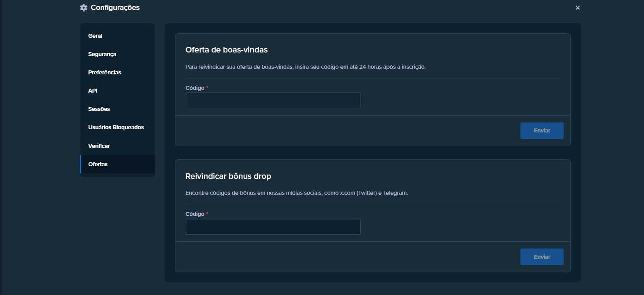644x295 pixels.
Task: Go to the Preferências tab
Action: [105, 72]
